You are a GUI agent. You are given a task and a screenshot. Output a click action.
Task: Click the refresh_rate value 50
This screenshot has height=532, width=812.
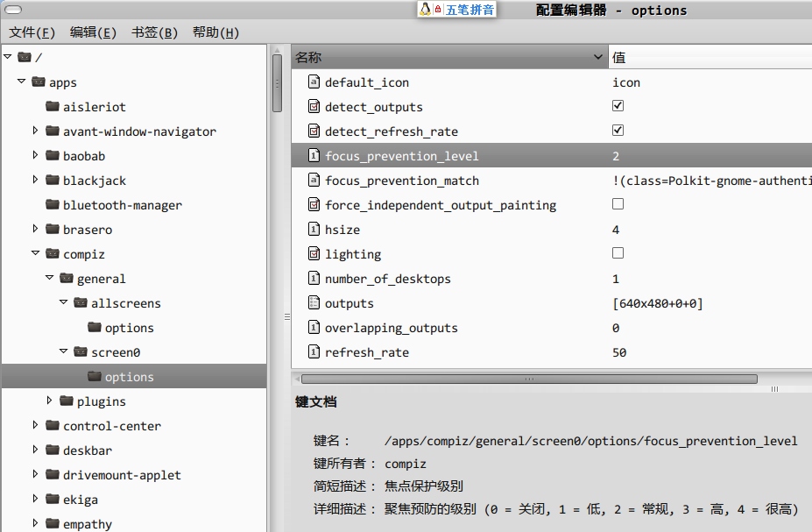[x=619, y=352]
